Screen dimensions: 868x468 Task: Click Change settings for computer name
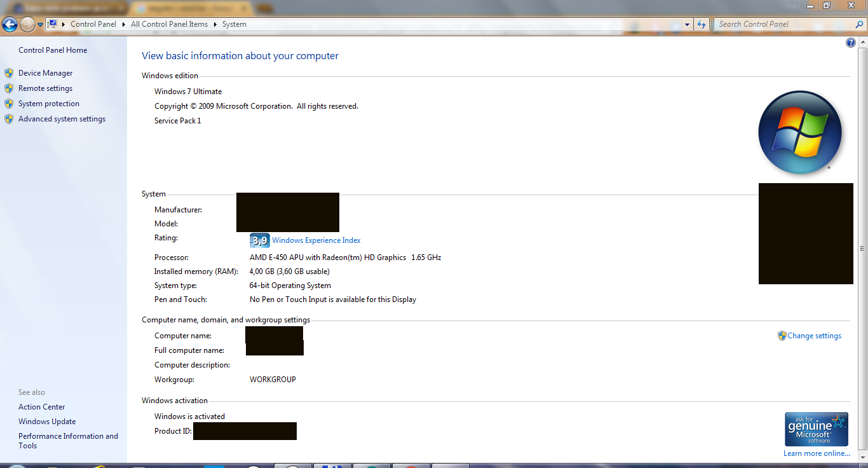tap(814, 336)
